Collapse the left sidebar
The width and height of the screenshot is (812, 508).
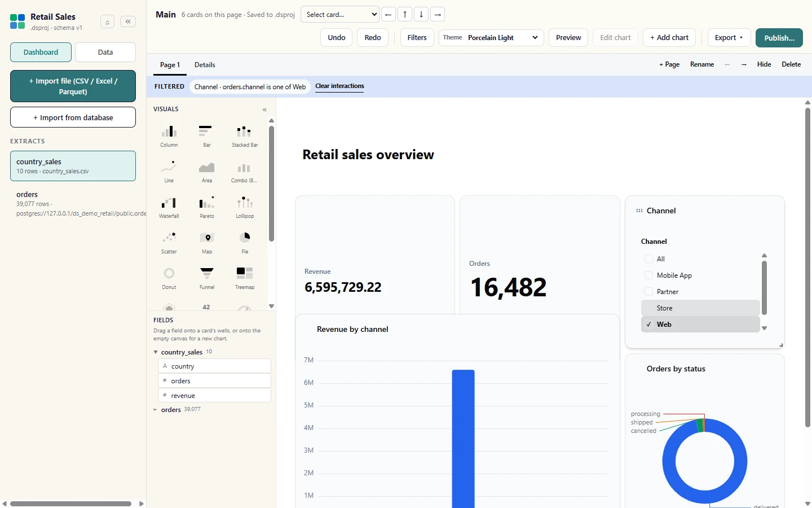click(x=128, y=21)
